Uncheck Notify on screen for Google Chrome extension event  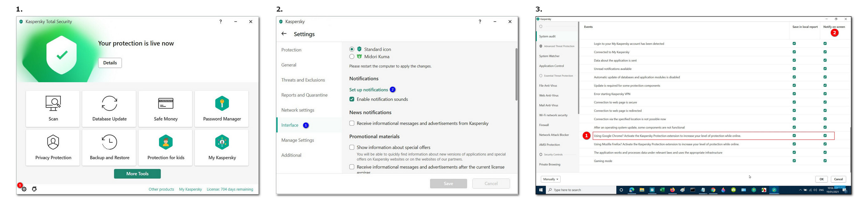[825, 136]
